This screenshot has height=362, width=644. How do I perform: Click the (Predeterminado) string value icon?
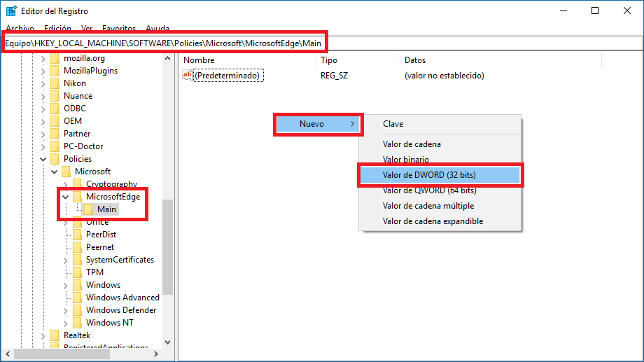pyautogui.click(x=188, y=75)
